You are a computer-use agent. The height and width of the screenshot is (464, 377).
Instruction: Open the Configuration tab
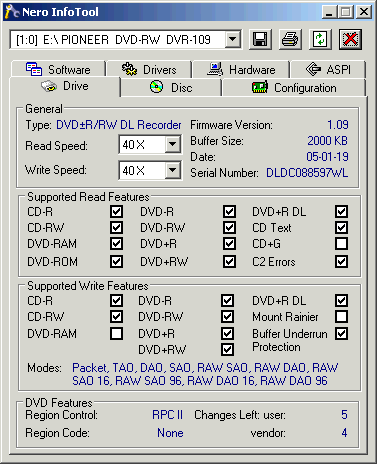pos(294,88)
